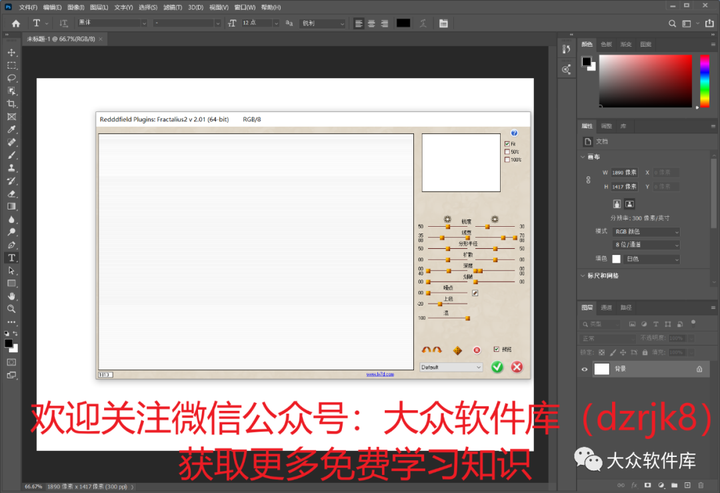Set landscape canvas orientation
Image resolution: width=720 pixels, height=493 pixels.
pyautogui.click(x=630, y=204)
